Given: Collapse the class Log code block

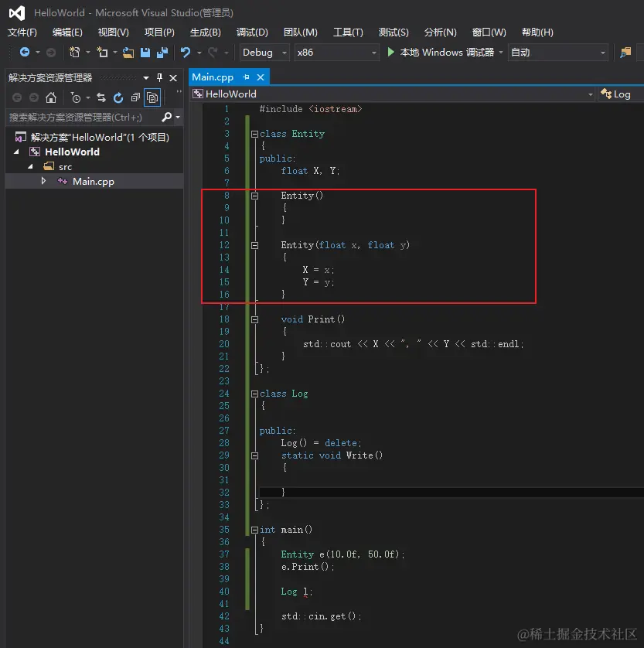Looking at the screenshot, I should click(x=254, y=394).
